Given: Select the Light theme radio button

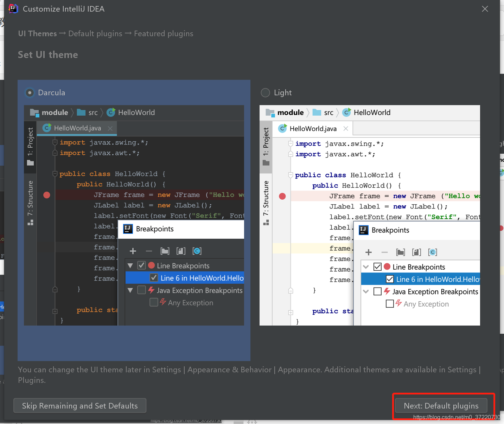Looking at the screenshot, I should [x=265, y=92].
